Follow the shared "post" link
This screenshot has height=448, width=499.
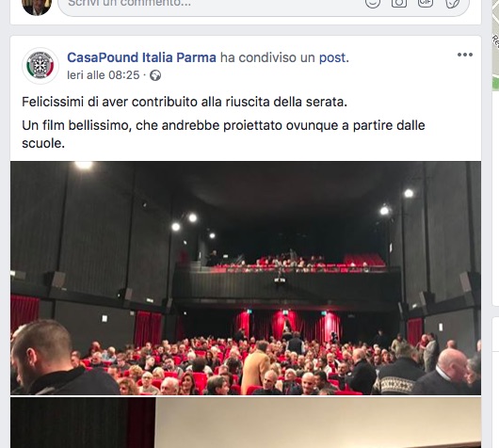click(332, 57)
